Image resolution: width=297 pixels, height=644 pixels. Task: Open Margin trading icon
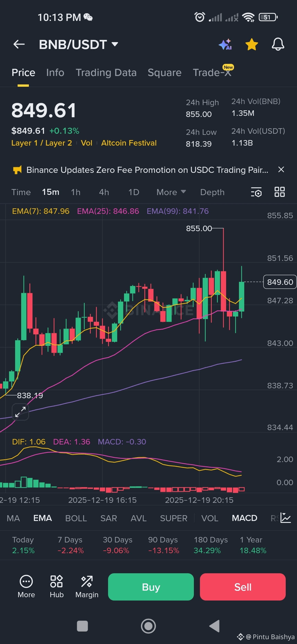coord(87,587)
